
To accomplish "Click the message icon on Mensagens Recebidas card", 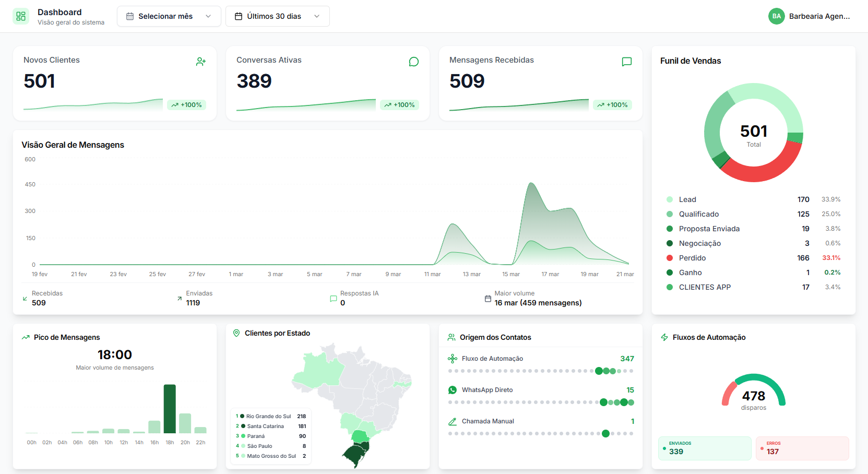I will 626,61.
